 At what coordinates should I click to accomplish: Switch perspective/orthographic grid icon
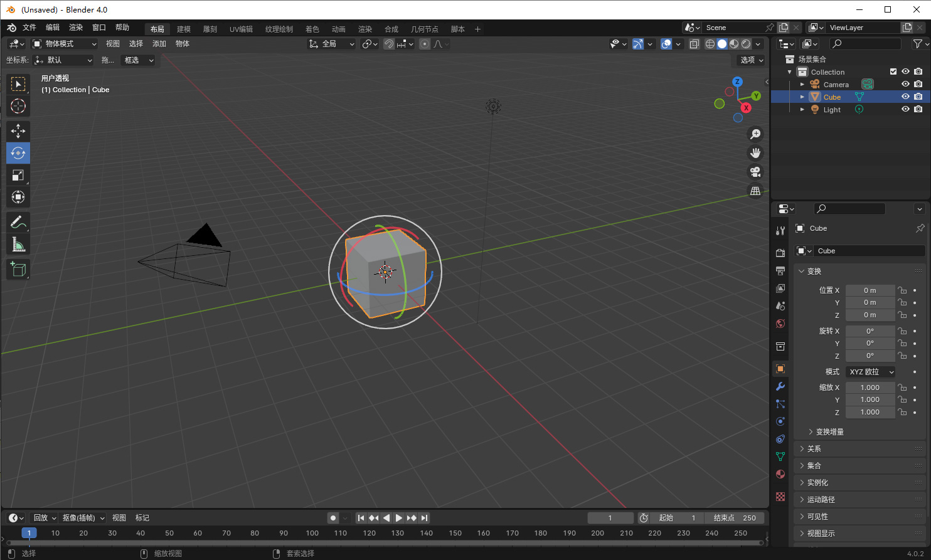click(755, 191)
